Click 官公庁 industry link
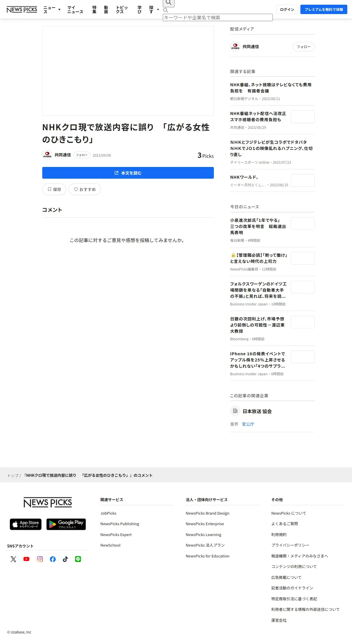The height and width of the screenshot is (644, 352). pyautogui.click(x=248, y=424)
